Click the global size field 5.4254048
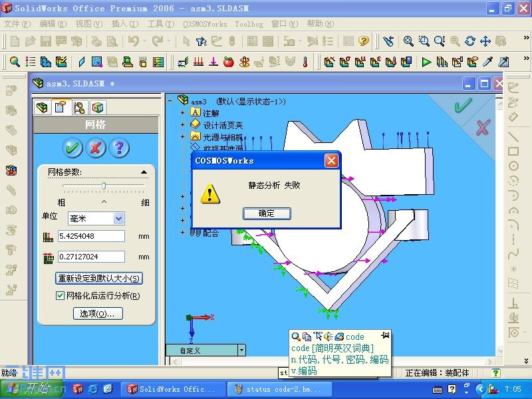Screen dimensions: 532x399 (x=91, y=236)
